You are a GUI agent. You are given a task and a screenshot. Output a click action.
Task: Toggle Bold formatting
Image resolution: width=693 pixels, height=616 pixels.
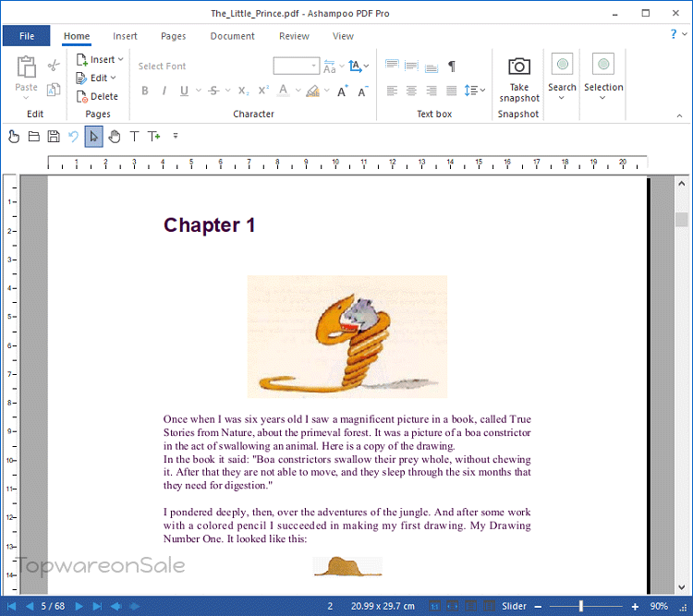(x=144, y=91)
